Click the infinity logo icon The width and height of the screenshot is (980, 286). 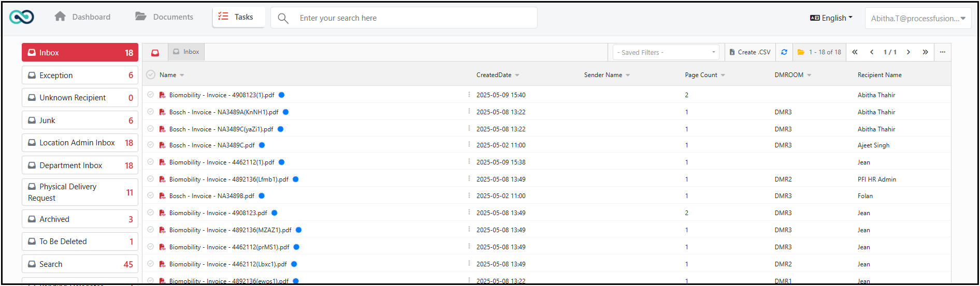(x=22, y=17)
